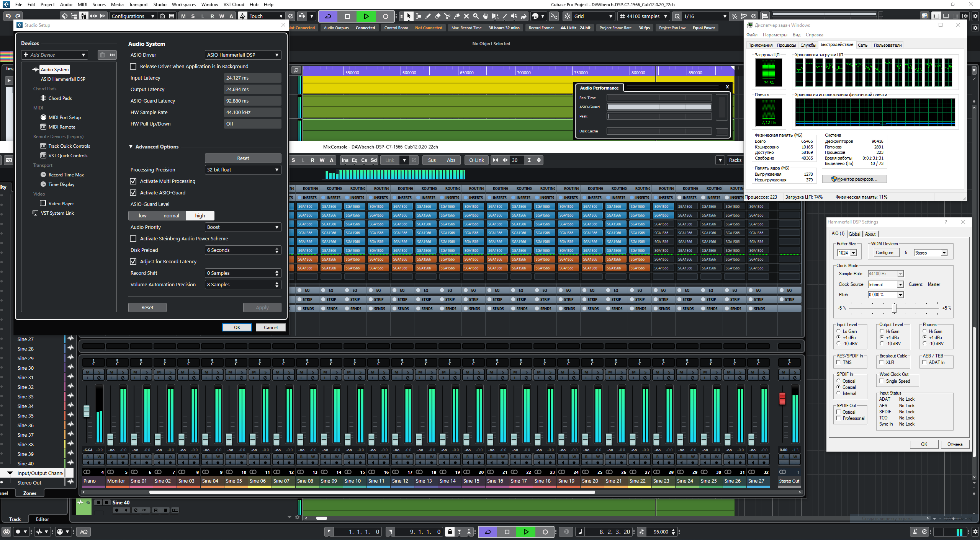Image resolution: width=980 pixels, height=540 pixels.
Task: Select the Eraser tool in toolbar
Action: (437, 16)
